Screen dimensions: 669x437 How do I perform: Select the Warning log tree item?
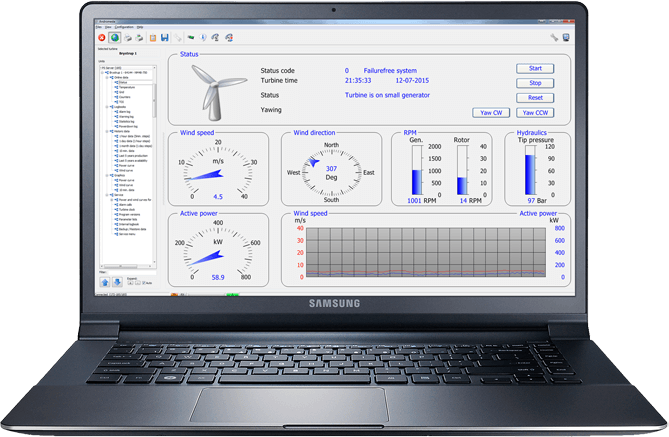(126, 117)
